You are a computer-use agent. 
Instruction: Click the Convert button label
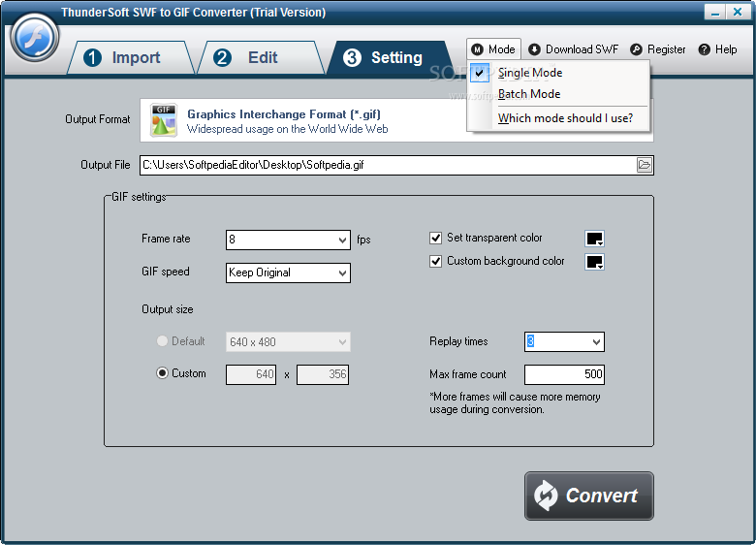(601, 496)
